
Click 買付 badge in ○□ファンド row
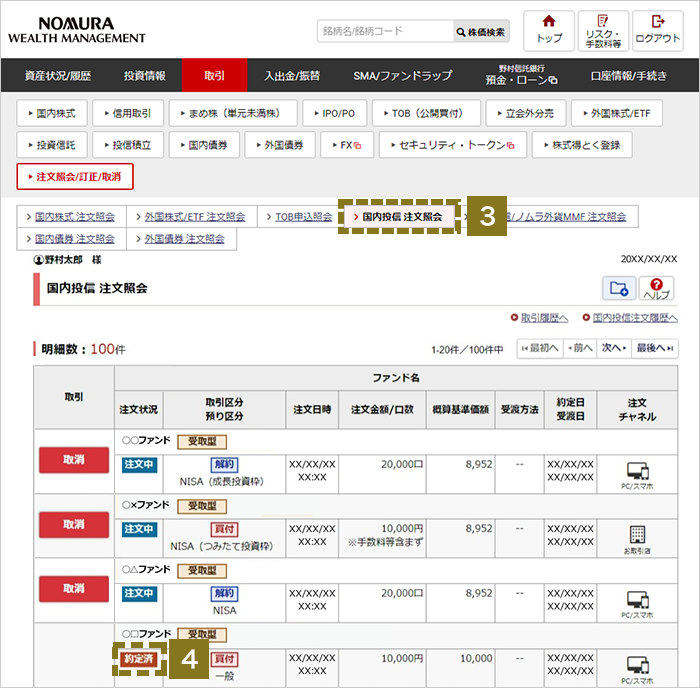(225, 659)
